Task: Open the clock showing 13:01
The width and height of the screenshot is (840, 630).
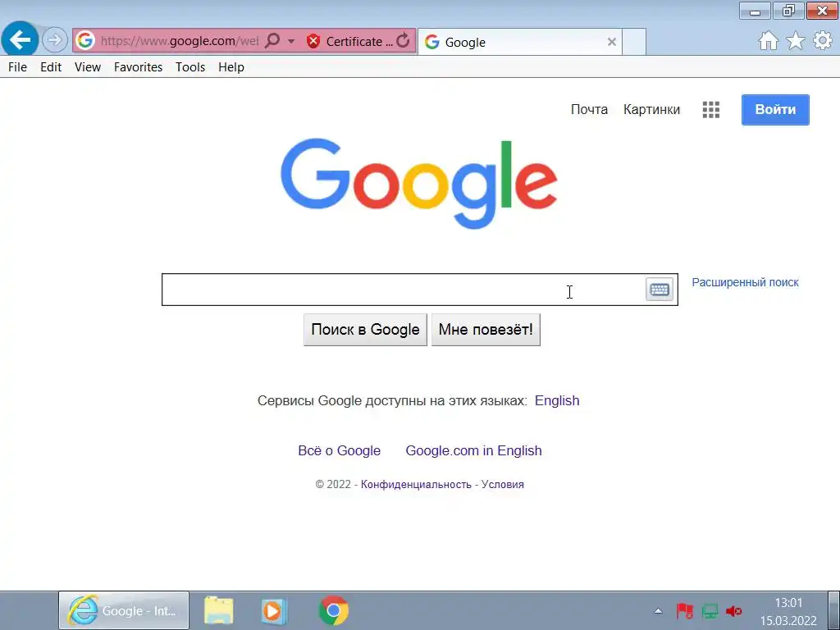Action: 788,611
